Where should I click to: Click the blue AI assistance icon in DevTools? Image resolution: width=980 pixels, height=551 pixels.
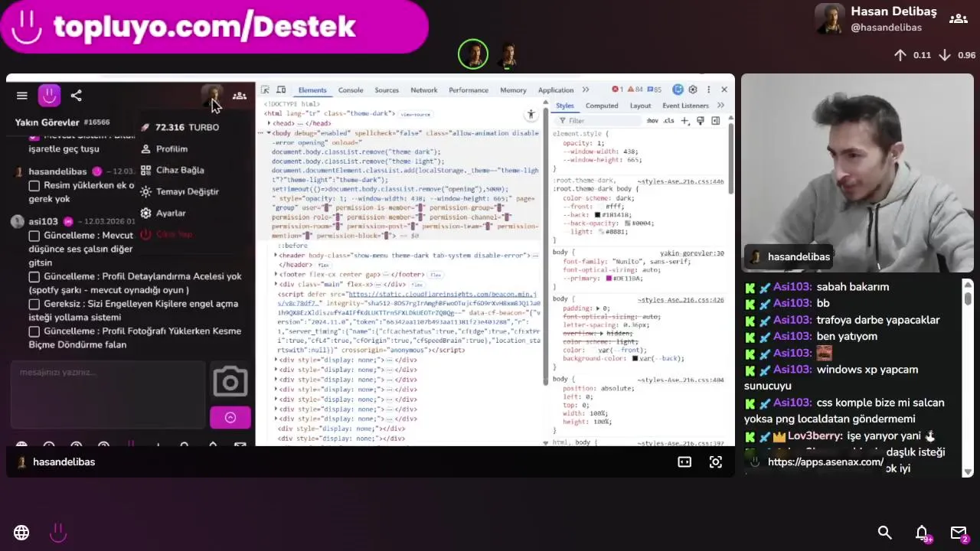[678, 90]
